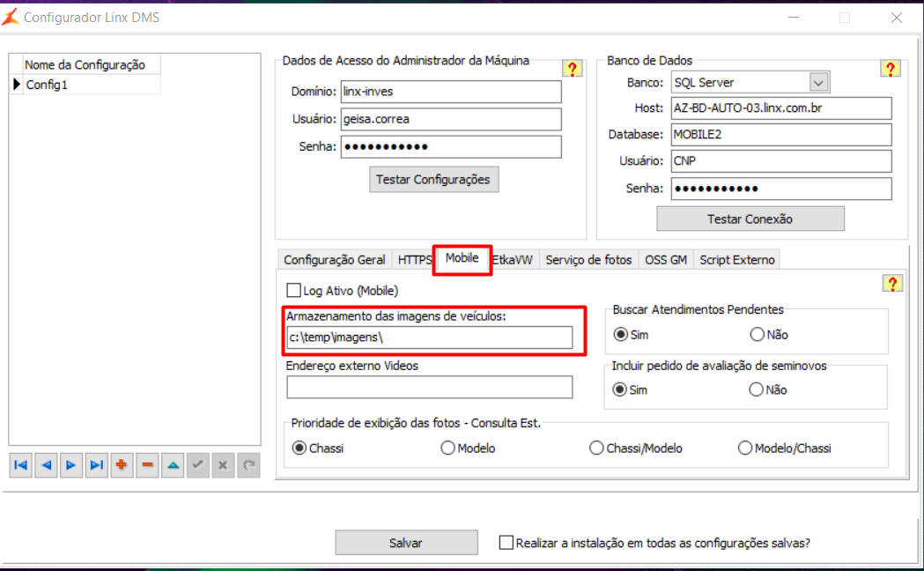Click admin Senha password field
This screenshot has height=571, width=924.
(451, 147)
